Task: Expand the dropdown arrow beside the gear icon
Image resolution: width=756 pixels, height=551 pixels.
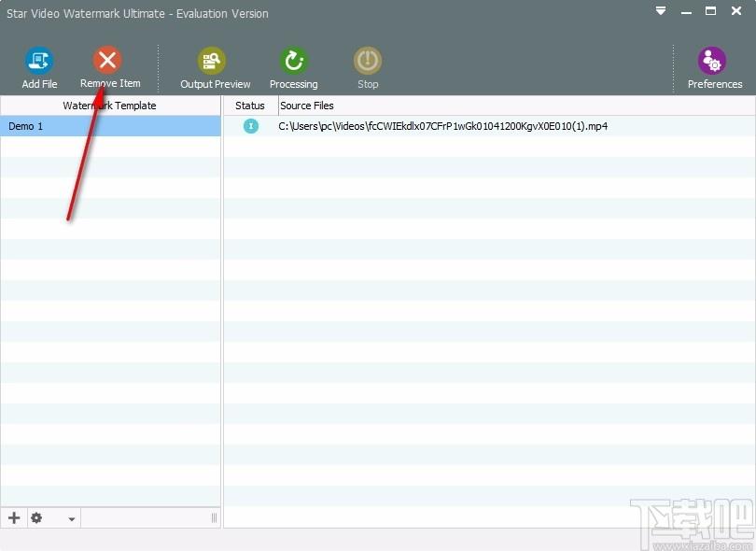Action: (71, 519)
